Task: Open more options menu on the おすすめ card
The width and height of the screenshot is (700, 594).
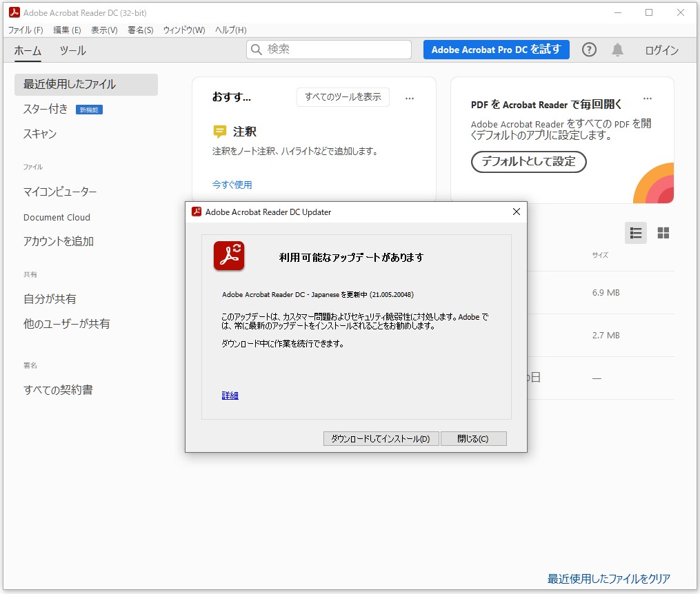Action: [410, 98]
